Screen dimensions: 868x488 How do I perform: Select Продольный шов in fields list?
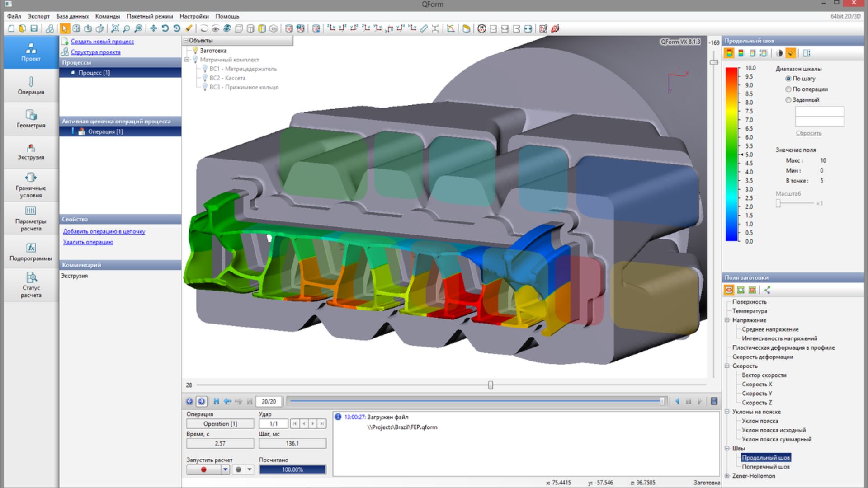[x=766, y=457]
